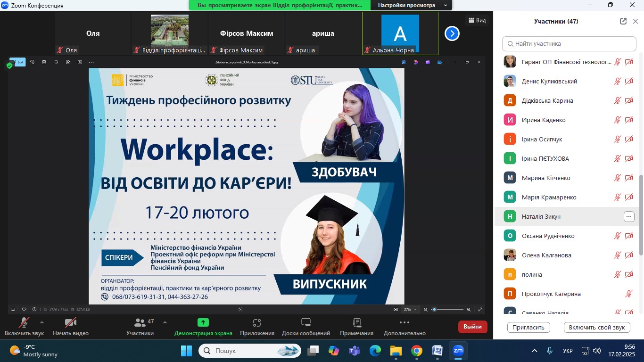Open audio options arrow beside microphone

(42, 322)
